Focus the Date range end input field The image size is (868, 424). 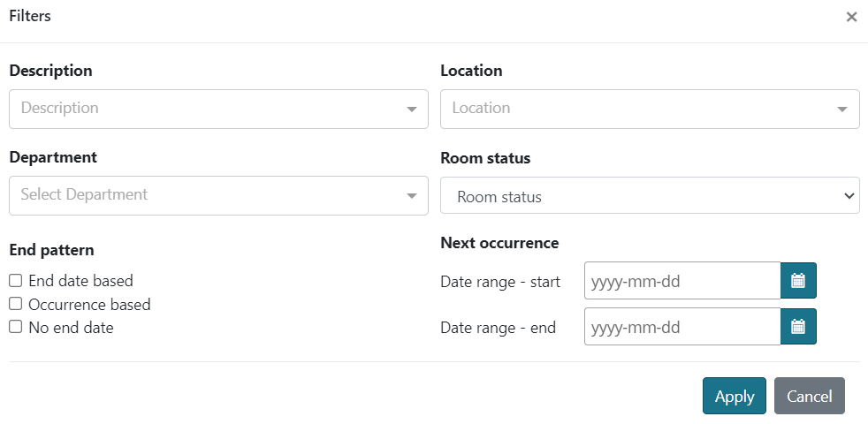point(682,327)
